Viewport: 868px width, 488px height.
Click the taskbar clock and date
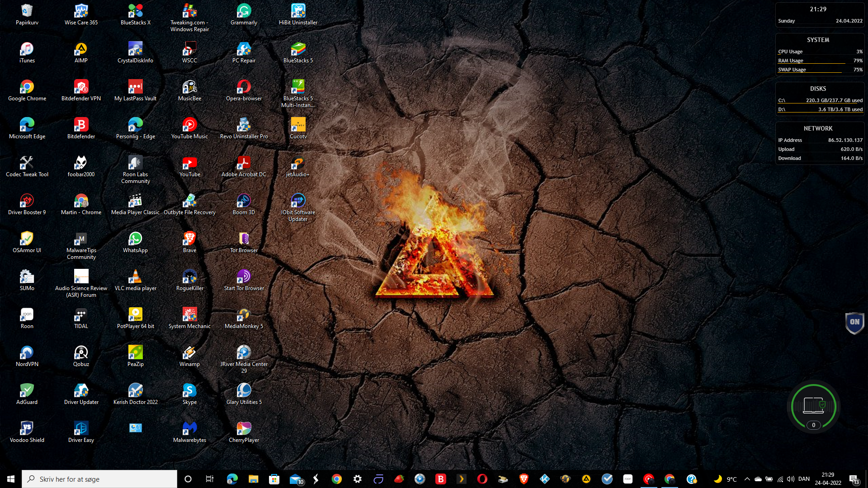point(828,479)
